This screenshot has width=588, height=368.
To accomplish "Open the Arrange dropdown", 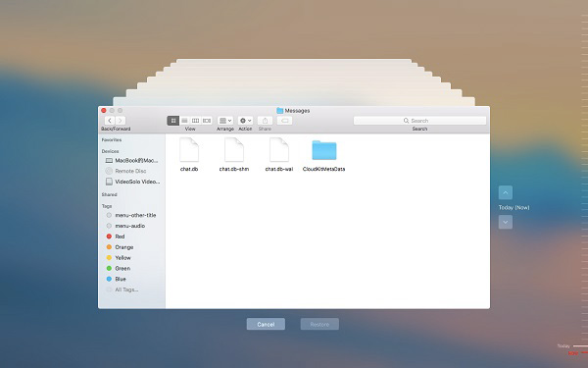I will click(225, 121).
